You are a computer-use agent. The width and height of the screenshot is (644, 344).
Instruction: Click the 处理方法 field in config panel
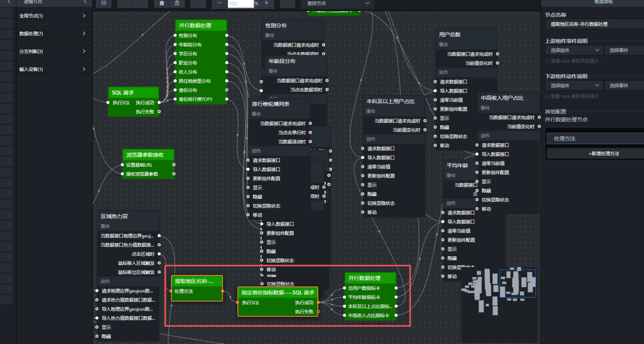point(595,139)
